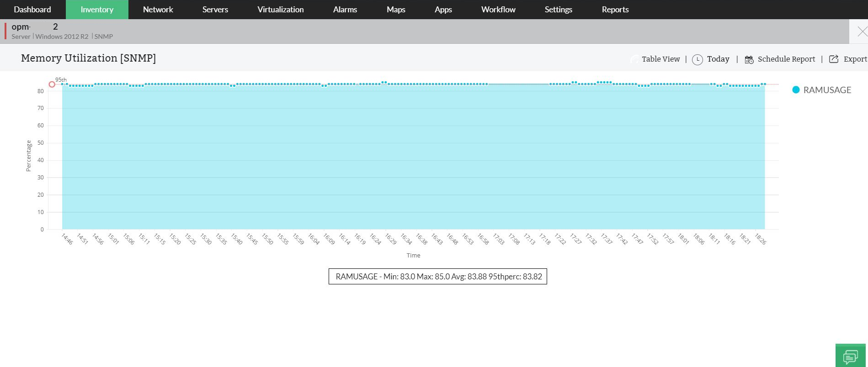Open the Reports tab
Viewport: 868px width, 367px height.
(x=615, y=10)
